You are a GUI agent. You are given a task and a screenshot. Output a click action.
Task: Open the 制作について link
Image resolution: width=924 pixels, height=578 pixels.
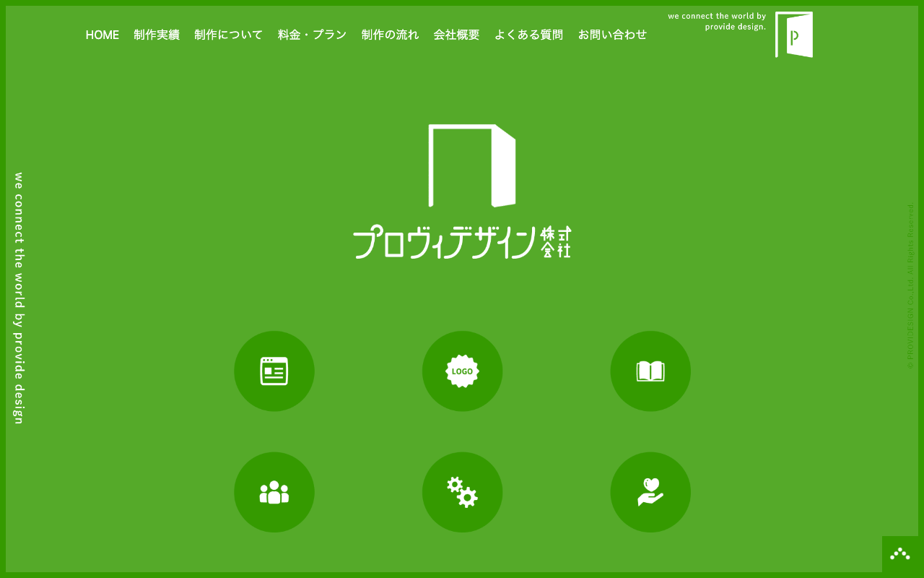(x=228, y=35)
